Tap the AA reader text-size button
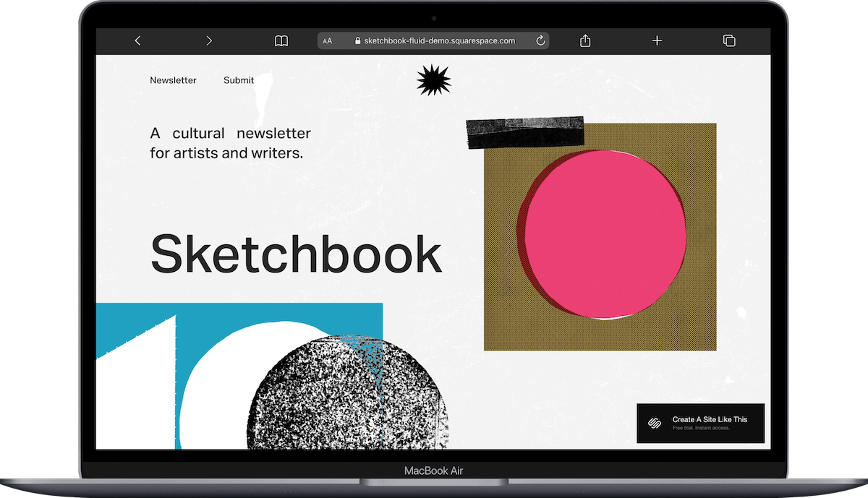The width and height of the screenshot is (868, 498). pos(328,41)
